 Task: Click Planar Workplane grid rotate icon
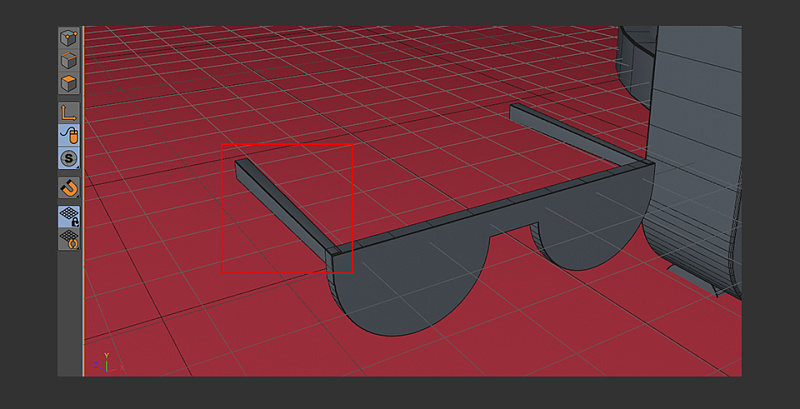[x=69, y=239]
